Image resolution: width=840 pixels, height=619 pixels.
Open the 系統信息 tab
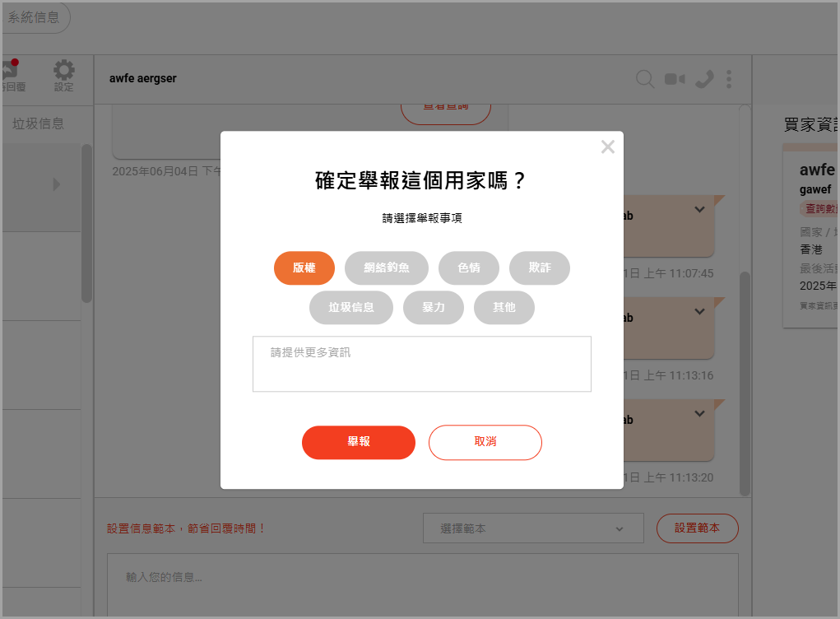(35, 17)
